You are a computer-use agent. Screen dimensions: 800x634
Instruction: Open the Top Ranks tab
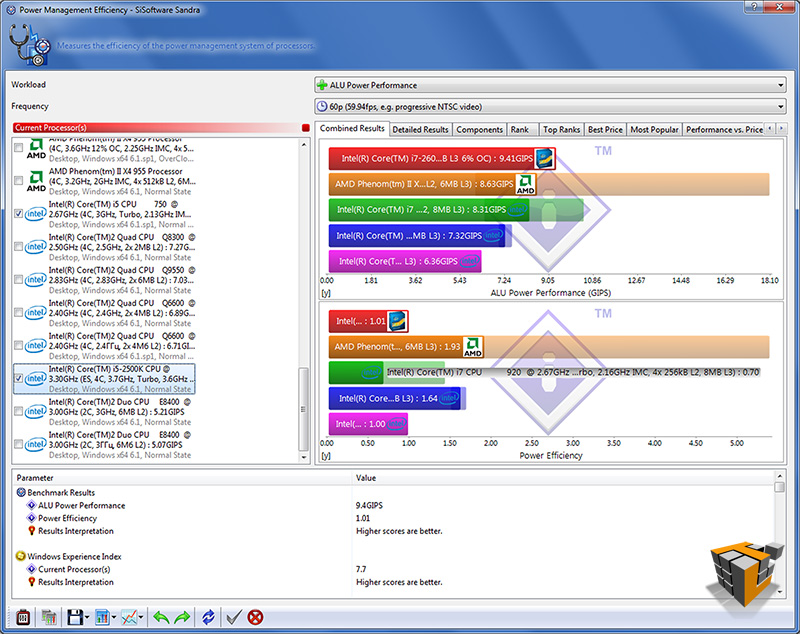coord(561,130)
